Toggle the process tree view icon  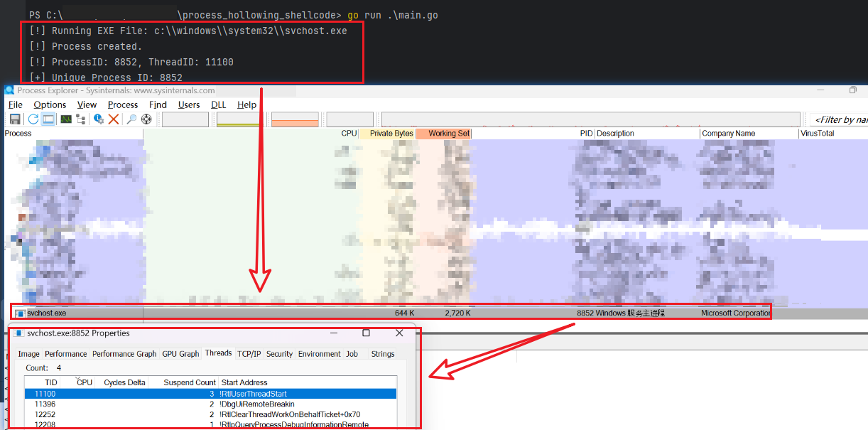[82, 119]
